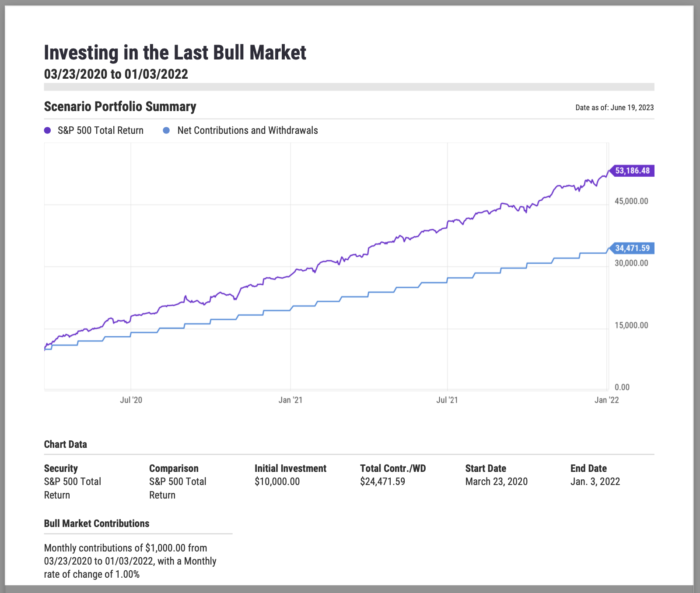Image resolution: width=700 pixels, height=593 pixels.
Task: Click the 45,000.00 y-axis label
Action: 631,201
